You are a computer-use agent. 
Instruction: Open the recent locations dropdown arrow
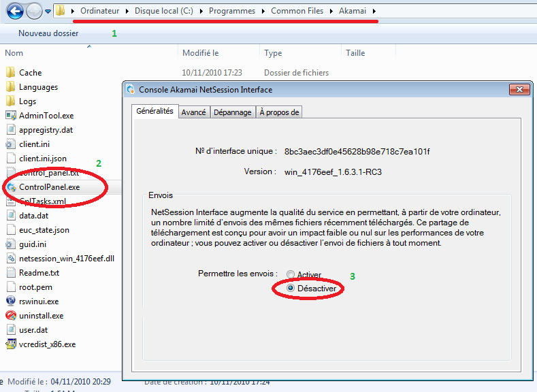[x=48, y=12]
